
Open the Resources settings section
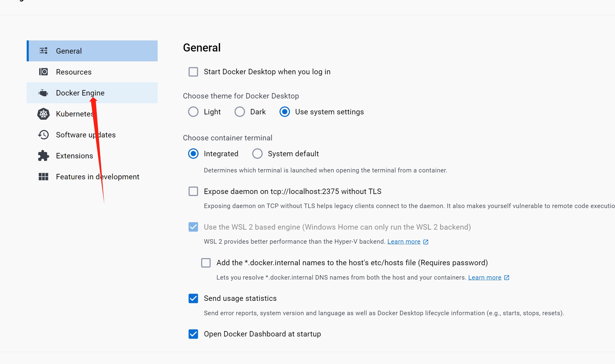click(92, 72)
